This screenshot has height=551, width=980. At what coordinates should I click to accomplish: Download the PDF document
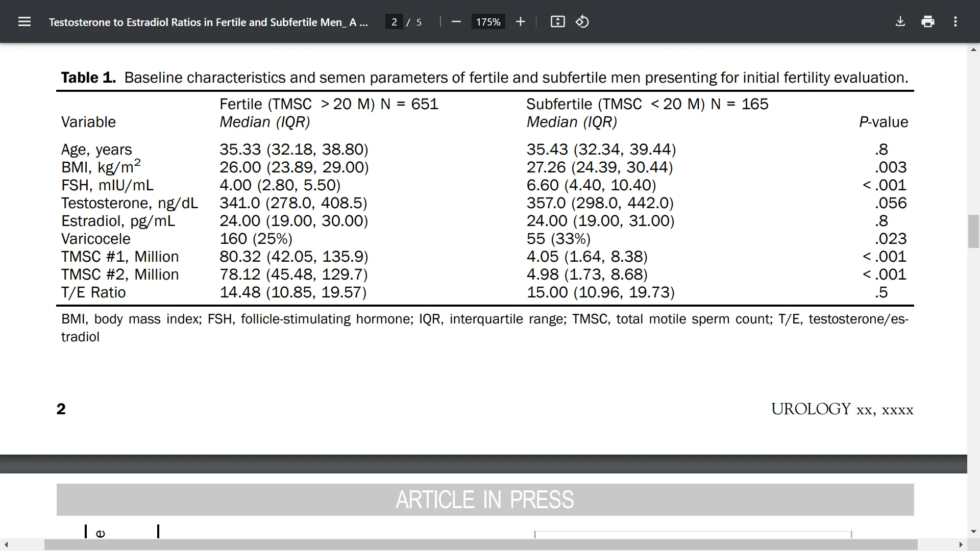click(x=900, y=21)
